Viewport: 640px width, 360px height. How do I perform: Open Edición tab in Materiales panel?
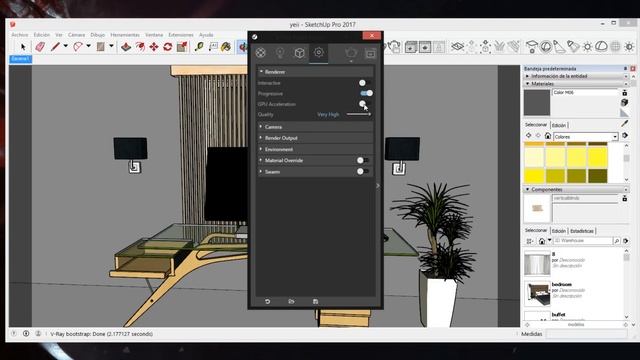click(559, 125)
